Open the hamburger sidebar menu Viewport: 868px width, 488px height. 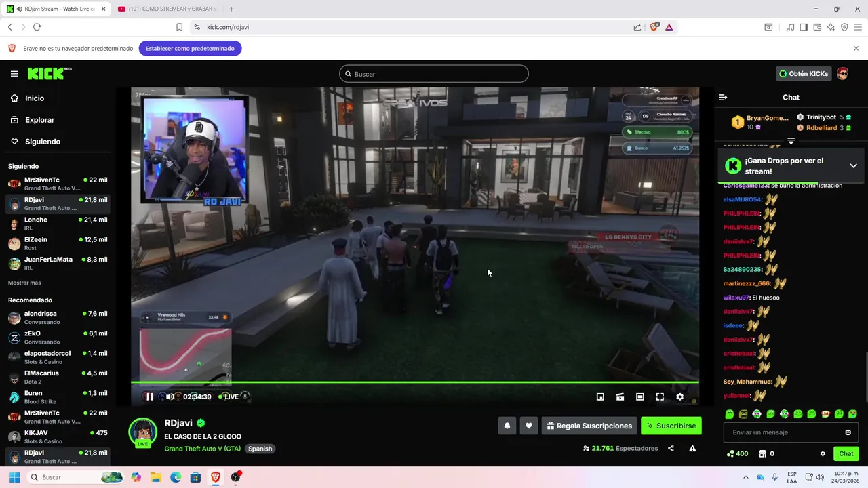14,73
